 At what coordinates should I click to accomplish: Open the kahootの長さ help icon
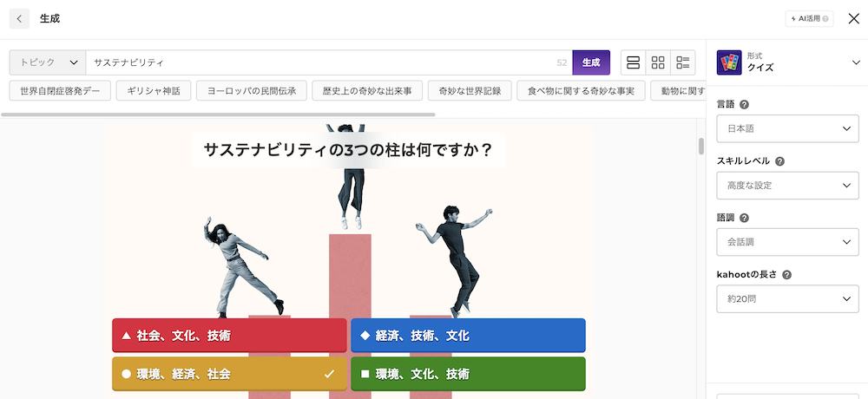[x=786, y=274]
